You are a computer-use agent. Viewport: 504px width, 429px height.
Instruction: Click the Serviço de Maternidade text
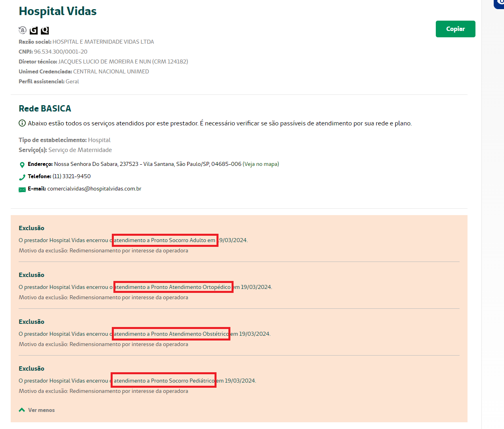80,150
